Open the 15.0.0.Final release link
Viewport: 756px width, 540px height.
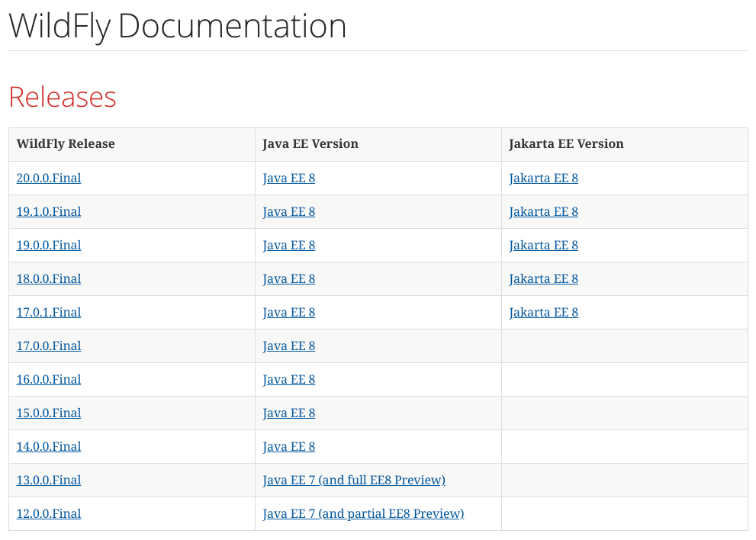pyautogui.click(x=49, y=413)
